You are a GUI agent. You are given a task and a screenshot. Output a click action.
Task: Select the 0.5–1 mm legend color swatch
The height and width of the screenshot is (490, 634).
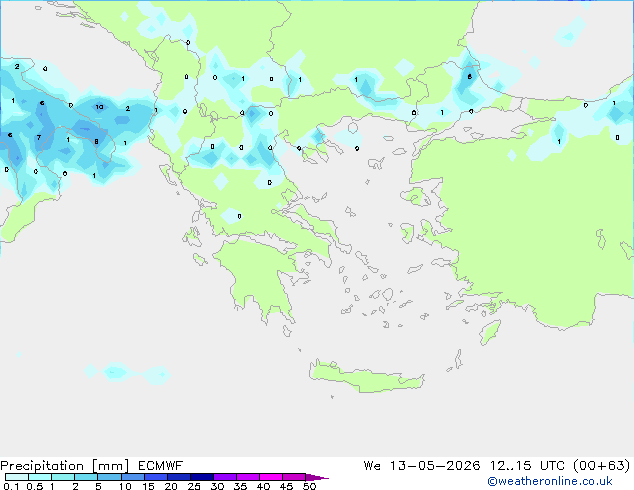point(40,477)
